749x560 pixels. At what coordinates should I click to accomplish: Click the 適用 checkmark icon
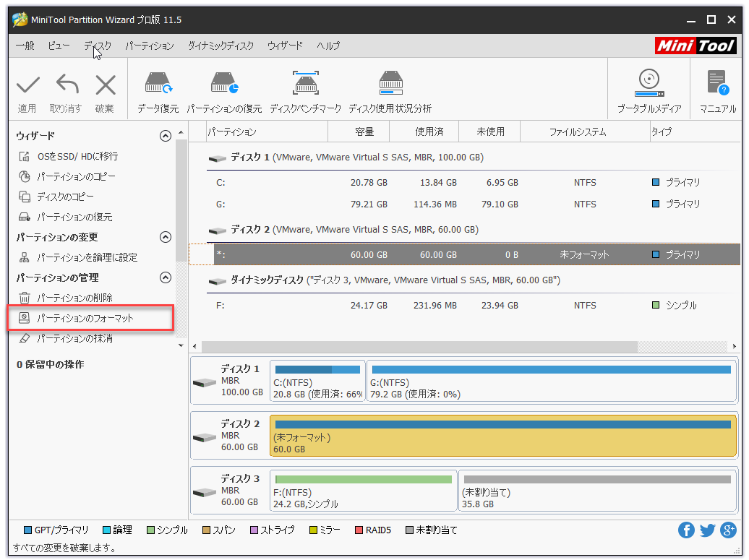[27, 85]
